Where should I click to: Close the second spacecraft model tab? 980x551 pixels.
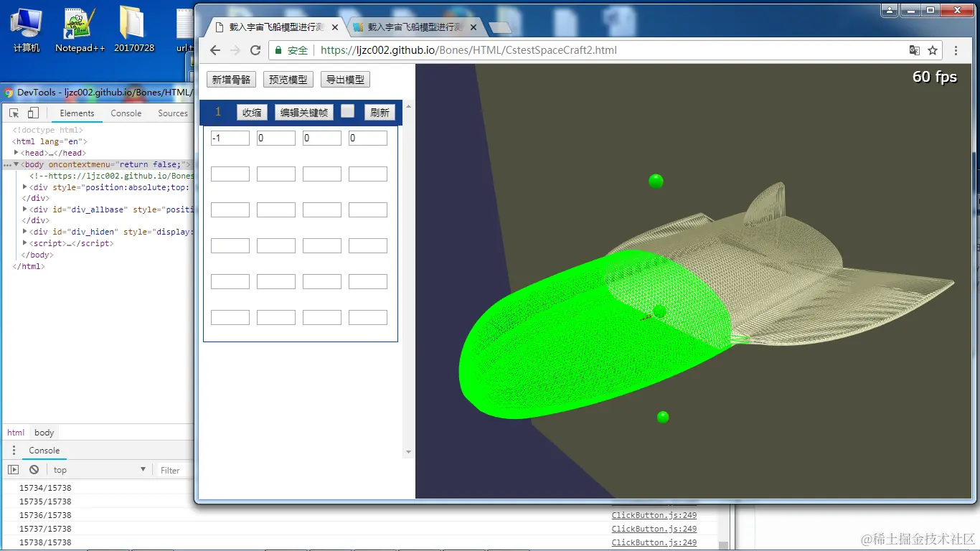tap(473, 27)
